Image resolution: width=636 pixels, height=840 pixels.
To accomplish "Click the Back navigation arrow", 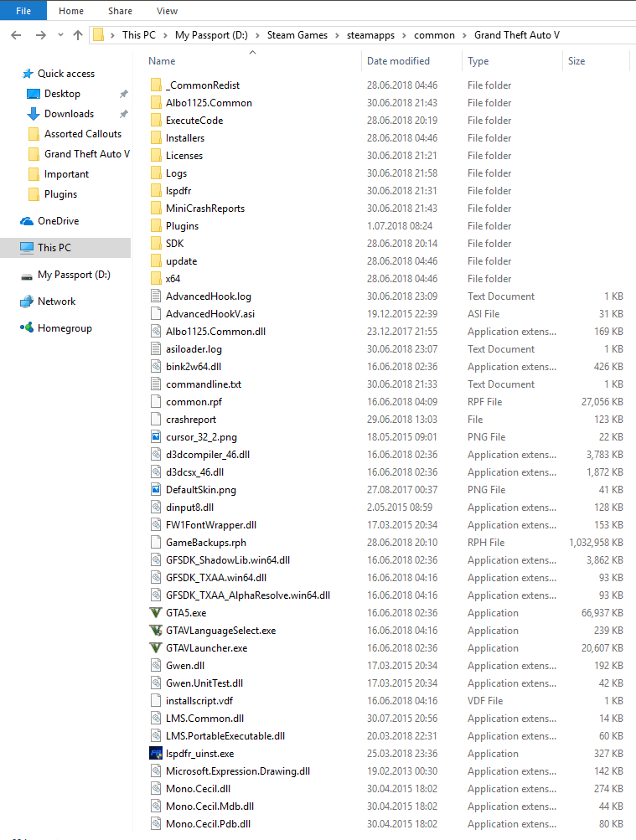I will coord(16,35).
